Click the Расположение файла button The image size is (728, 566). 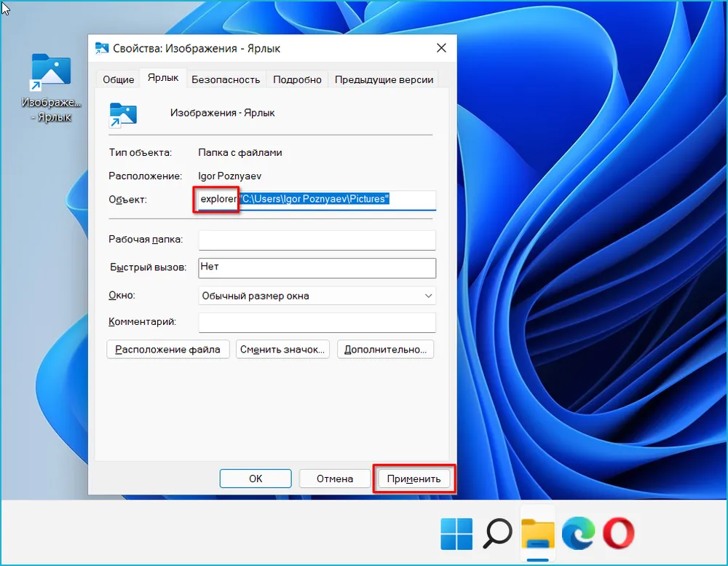(x=168, y=350)
